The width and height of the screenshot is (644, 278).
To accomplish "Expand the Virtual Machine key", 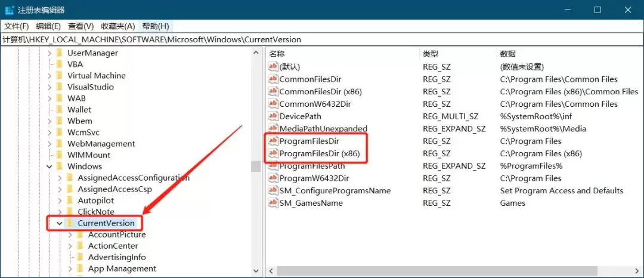I will 49,76.
